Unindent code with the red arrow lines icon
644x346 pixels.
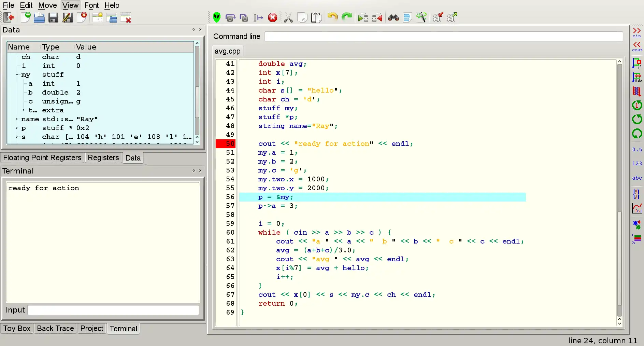[377, 17]
